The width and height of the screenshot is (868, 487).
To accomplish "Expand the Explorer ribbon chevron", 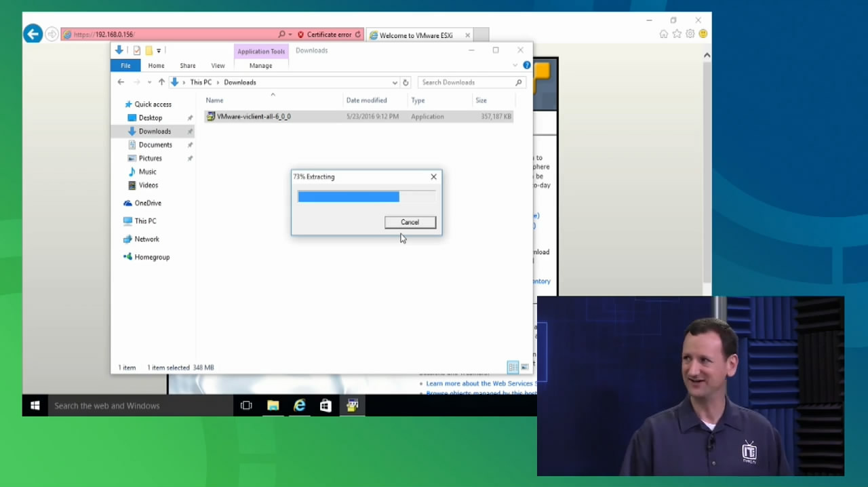I will (515, 66).
